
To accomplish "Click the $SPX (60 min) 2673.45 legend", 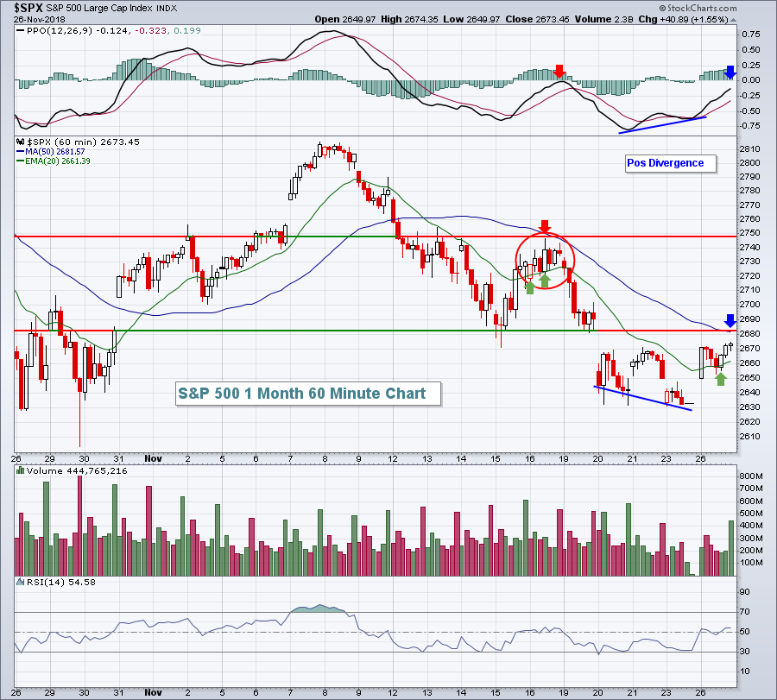I will pos(83,142).
